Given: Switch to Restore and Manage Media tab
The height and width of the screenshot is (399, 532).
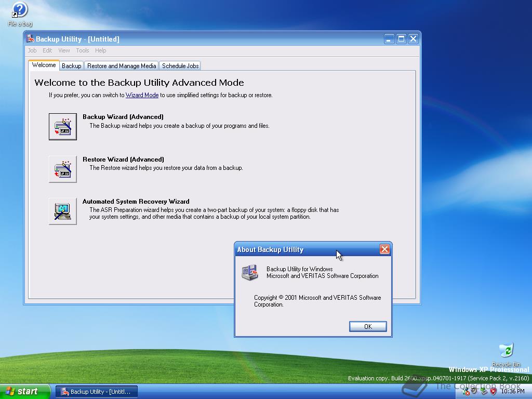Looking at the screenshot, I should tap(122, 66).
